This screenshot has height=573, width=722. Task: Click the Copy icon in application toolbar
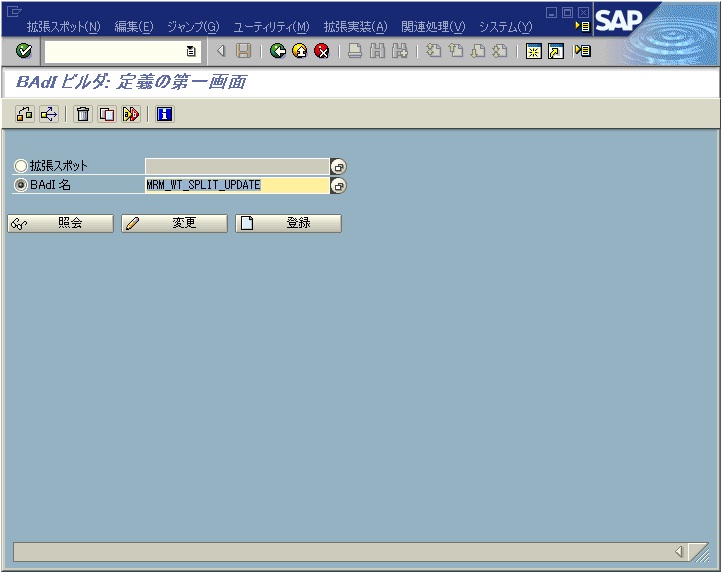106,115
